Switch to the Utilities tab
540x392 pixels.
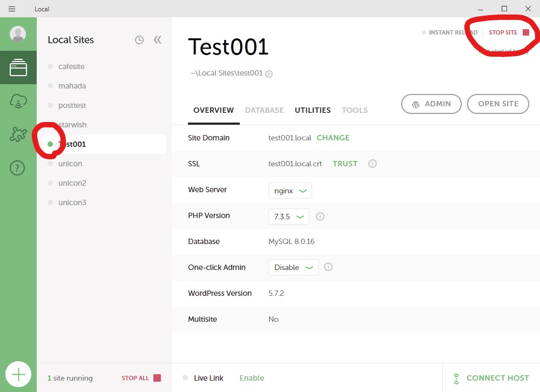pyautogui.click(x=313, y=110)
